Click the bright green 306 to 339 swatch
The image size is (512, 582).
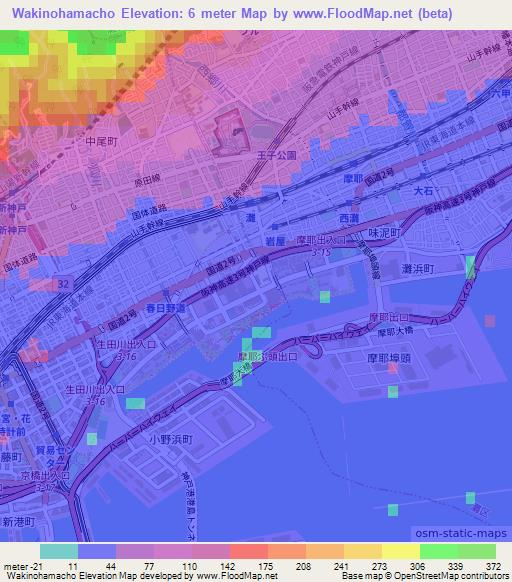(439, 551)
